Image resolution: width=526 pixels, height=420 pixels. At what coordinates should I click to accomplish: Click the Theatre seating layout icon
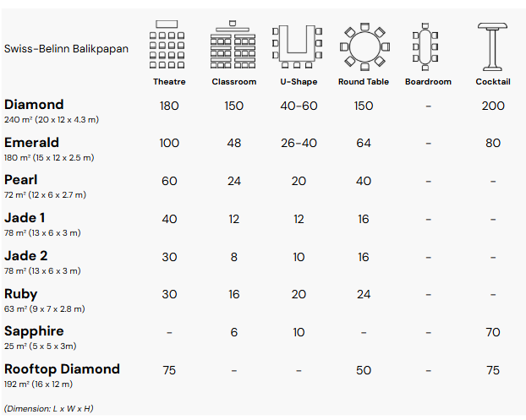click(168, 46)
